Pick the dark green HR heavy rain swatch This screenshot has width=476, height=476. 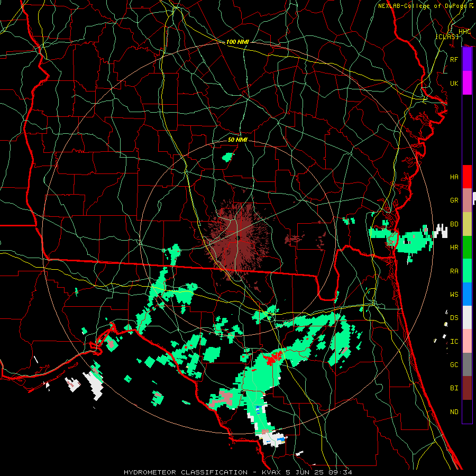467,248
